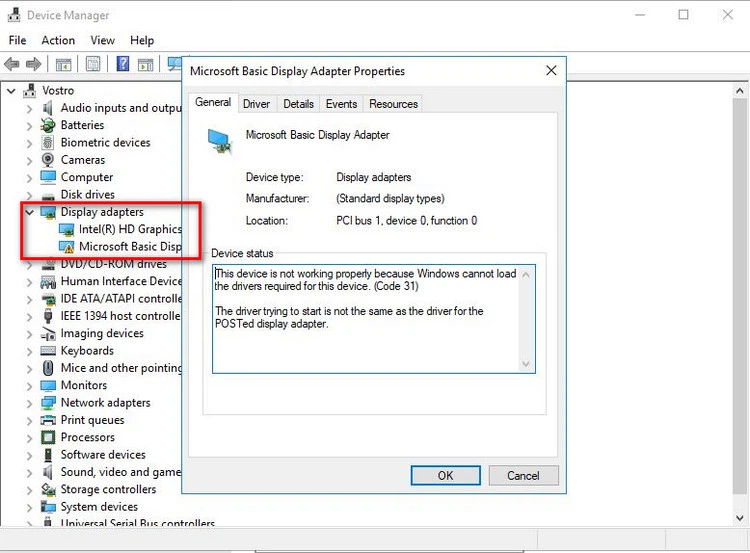This screenshot has height=553, width=750.
Task: Click the Device status scroll-down arrow
Action: pos(526,364)
